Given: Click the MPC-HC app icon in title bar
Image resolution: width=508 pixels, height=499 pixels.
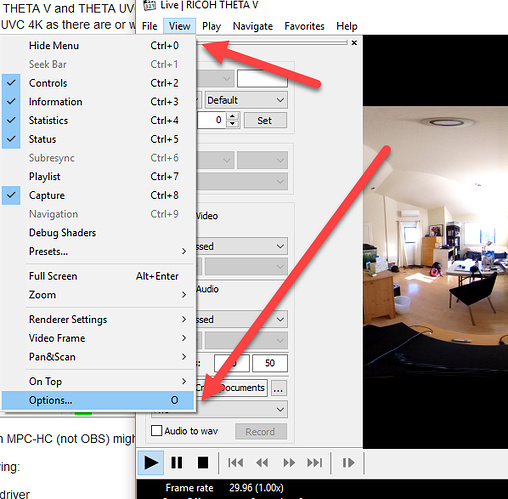Looking at the screenshot, I should click(x=149, y=5).
